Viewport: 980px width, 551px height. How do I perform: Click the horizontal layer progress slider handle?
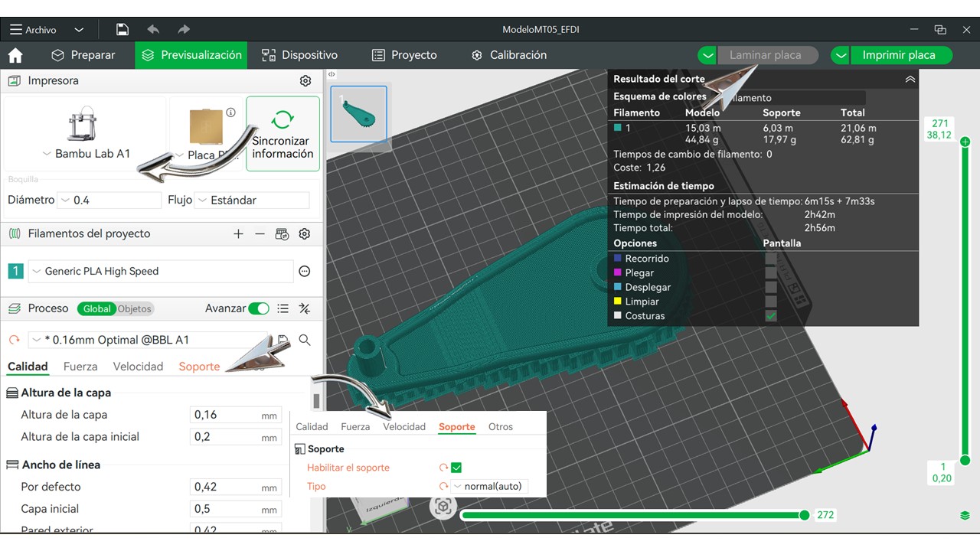(x=804, y=515)
